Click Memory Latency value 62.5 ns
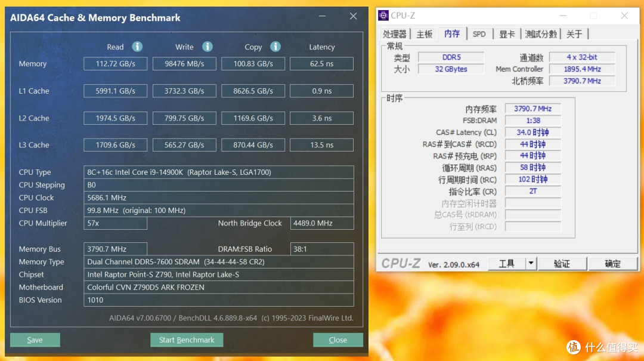The image size is (644, 361). (x=321, y=64)
